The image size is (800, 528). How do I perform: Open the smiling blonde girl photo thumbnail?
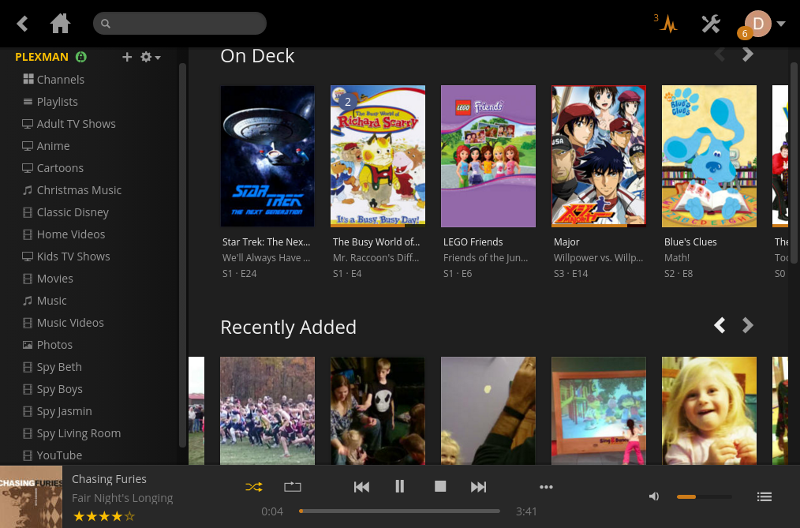pos(709,411)
